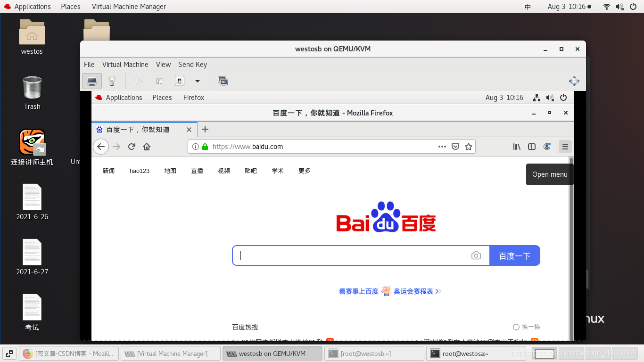Power on the virtual machine play button
This screenshot has width=644, height=362.
139,81
